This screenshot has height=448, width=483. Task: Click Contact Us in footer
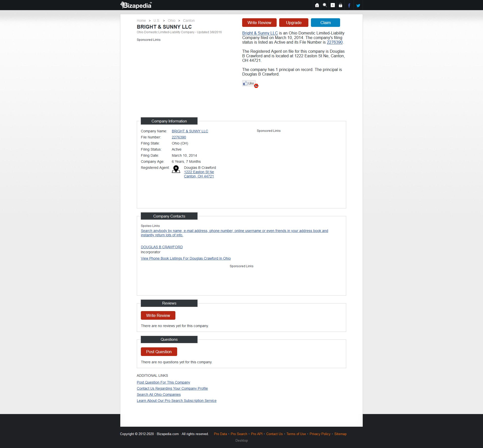pyautogui.click(x=274, y=434)
